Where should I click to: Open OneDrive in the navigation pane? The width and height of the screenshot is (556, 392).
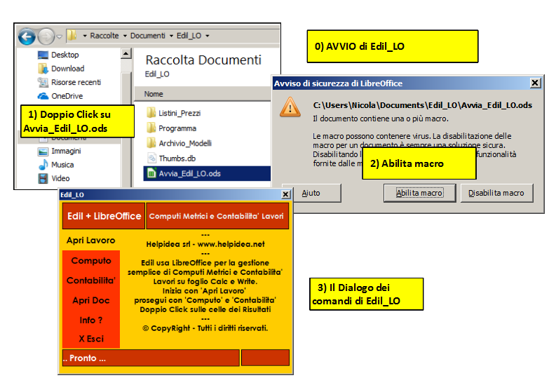click(67, 96)
